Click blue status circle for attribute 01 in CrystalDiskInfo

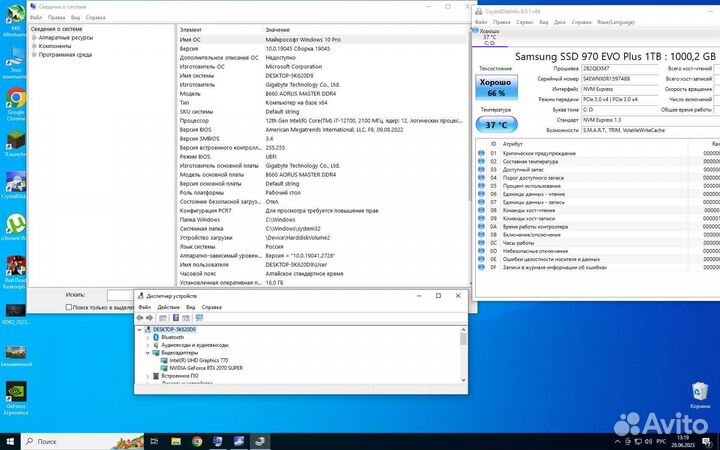(481, 153)
